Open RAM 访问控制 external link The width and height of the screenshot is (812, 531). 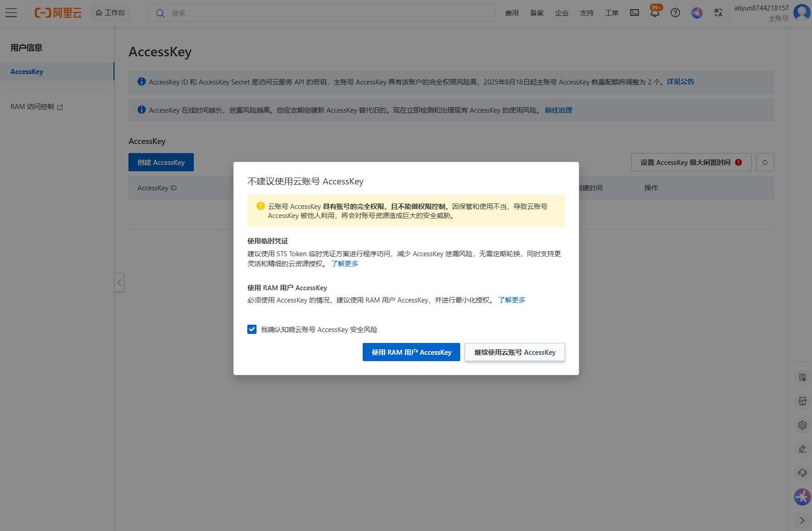(x=36, y=107)
